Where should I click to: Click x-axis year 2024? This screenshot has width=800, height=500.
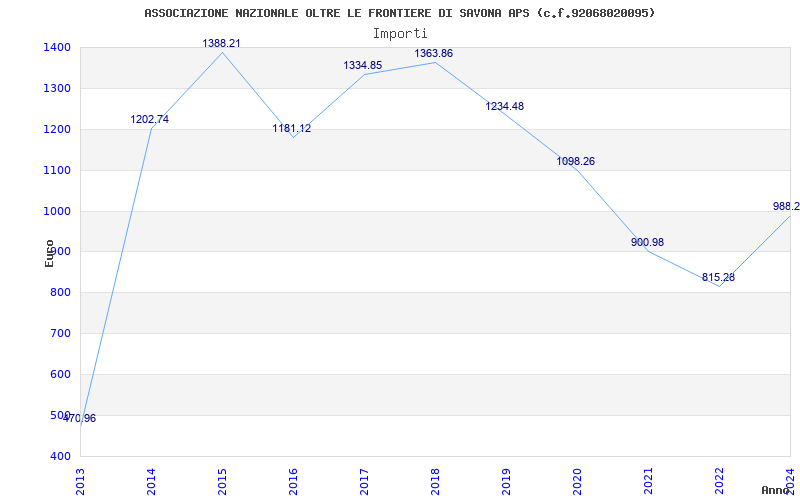(790, 482)
